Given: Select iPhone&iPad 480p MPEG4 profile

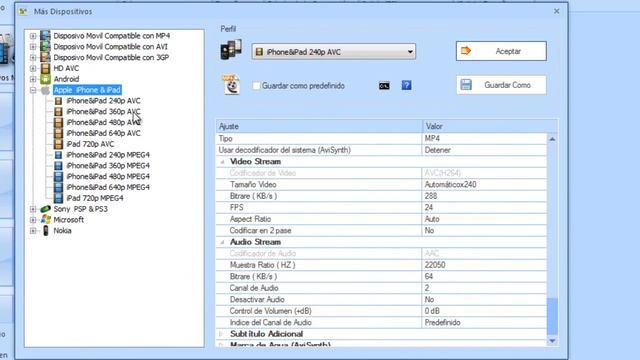Looking at the screenshot, I should (x=108, y=176).
